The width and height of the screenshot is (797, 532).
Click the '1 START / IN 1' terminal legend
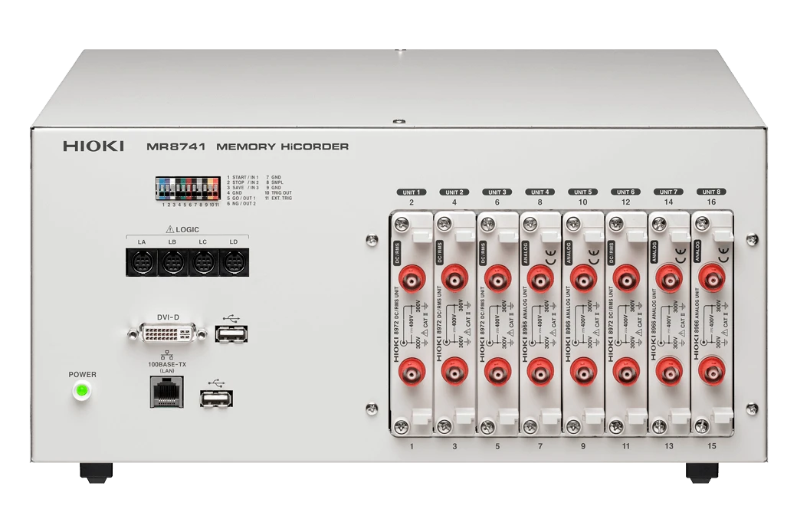(x=242, y=178)
